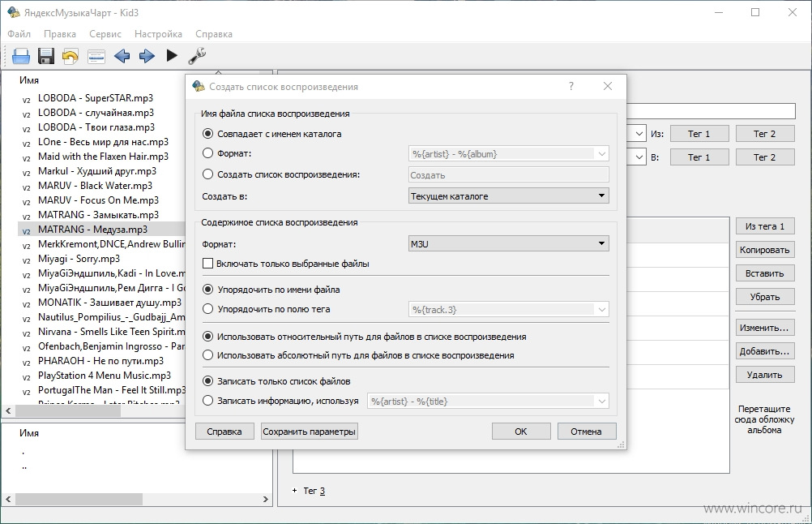The height and width of the screenshot is (524, 812).
Task: Select 'Упорядочить по полю тега' option
Action: click(207, 309)
